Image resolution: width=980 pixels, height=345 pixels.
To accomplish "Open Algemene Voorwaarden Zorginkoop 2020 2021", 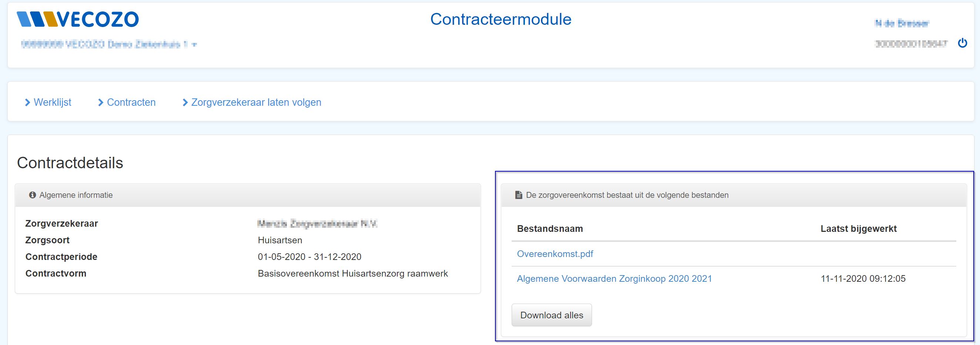I will click(x=614, y=278).
